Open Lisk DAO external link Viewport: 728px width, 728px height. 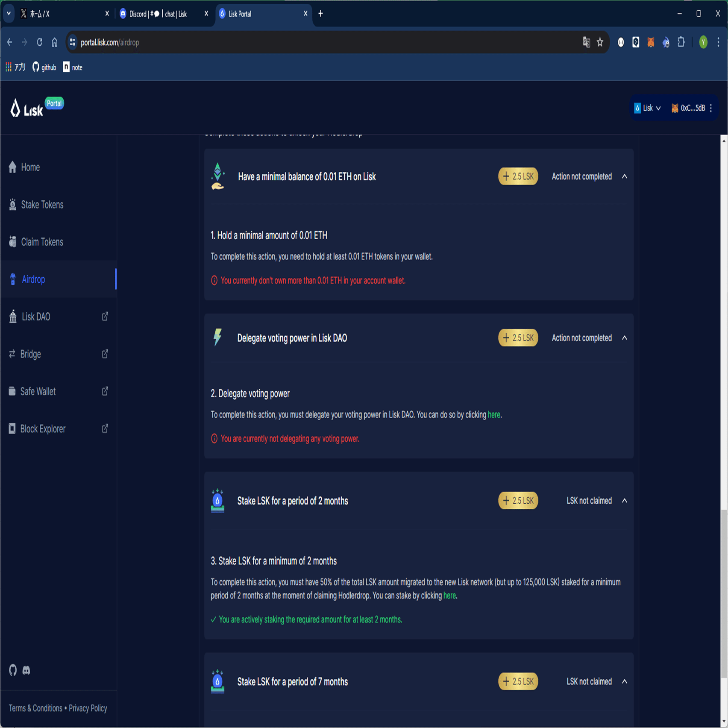[37, 317]
